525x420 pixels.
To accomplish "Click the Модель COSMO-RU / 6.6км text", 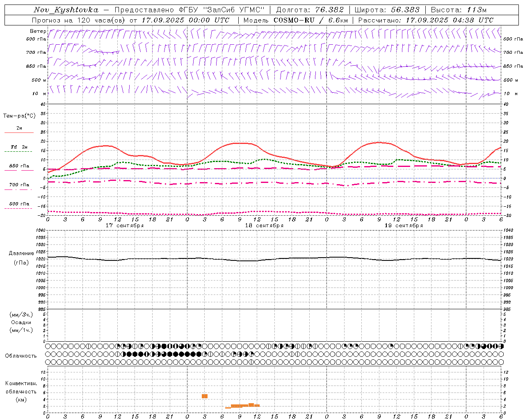I will 295,20.
